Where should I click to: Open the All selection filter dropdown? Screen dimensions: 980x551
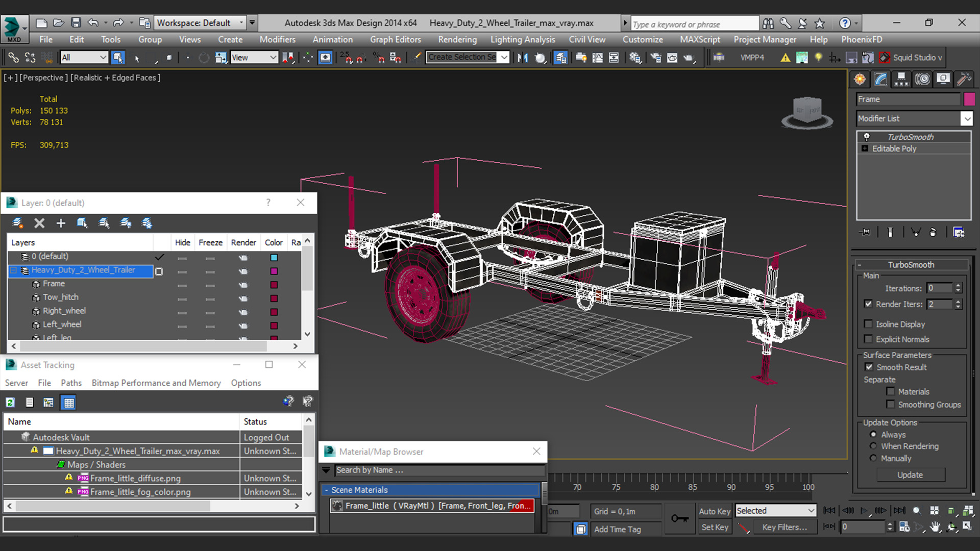84,58
